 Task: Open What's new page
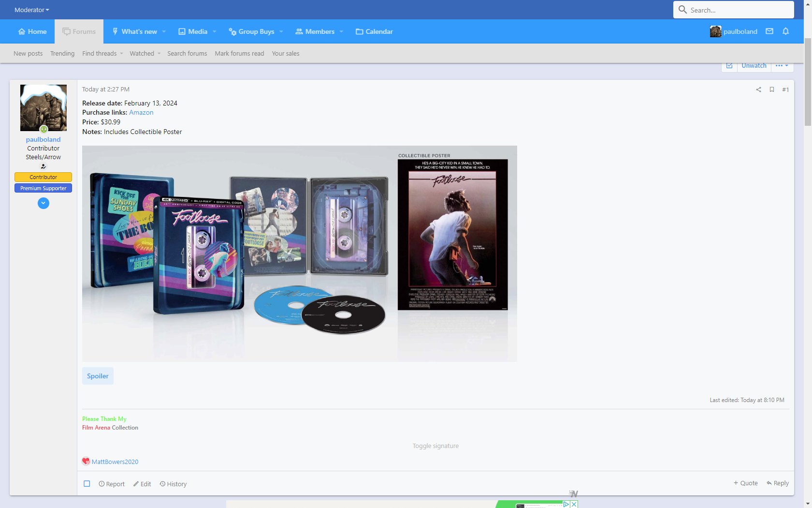pos(135,31)
